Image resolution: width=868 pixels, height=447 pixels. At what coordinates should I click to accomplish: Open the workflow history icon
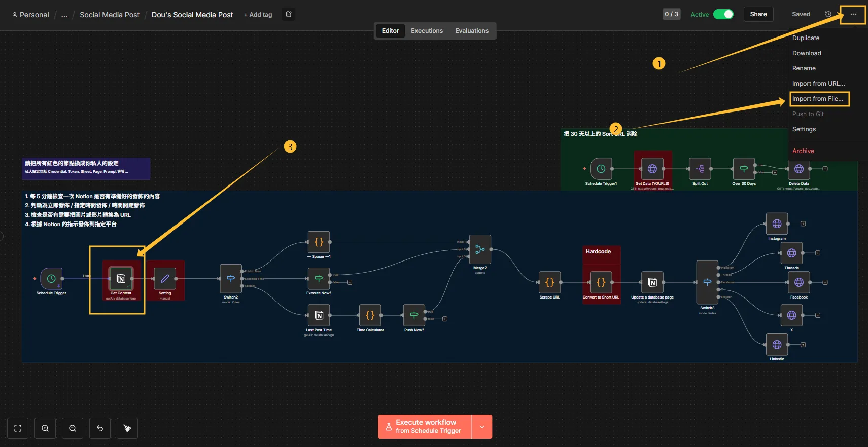click(x=828, y=14)
